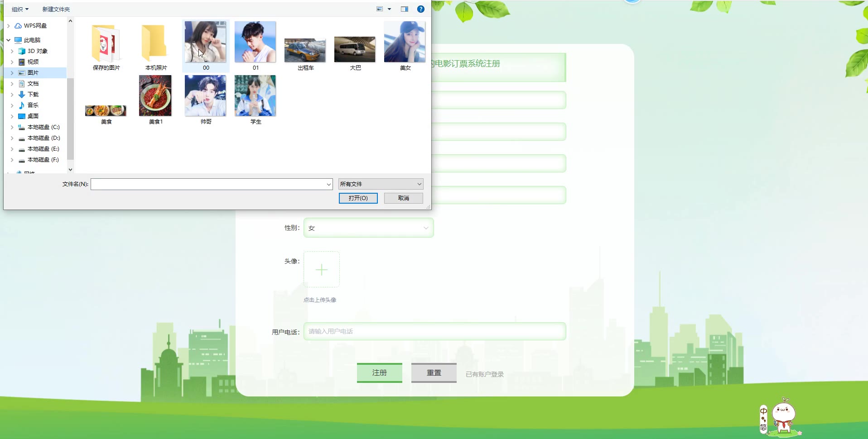Click the 重置 reset button
The width and height of the screenshot is (868, 439).
pyautogui.click(x=434, y=373)
